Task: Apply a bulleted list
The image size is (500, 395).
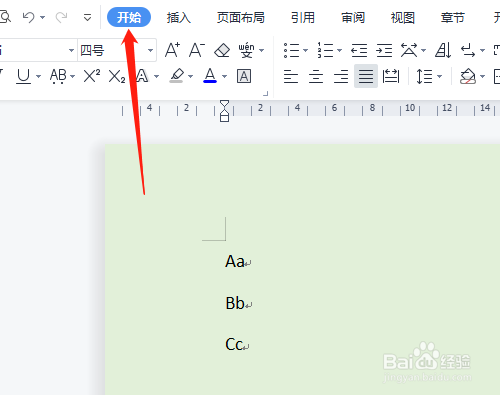Action: [x=291, y=50]
